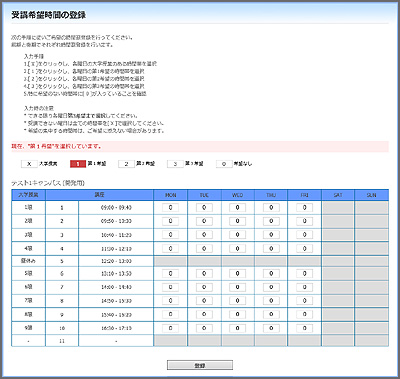
Task: Mark the MON slot in the 3限 row
Action: (170, 235)
